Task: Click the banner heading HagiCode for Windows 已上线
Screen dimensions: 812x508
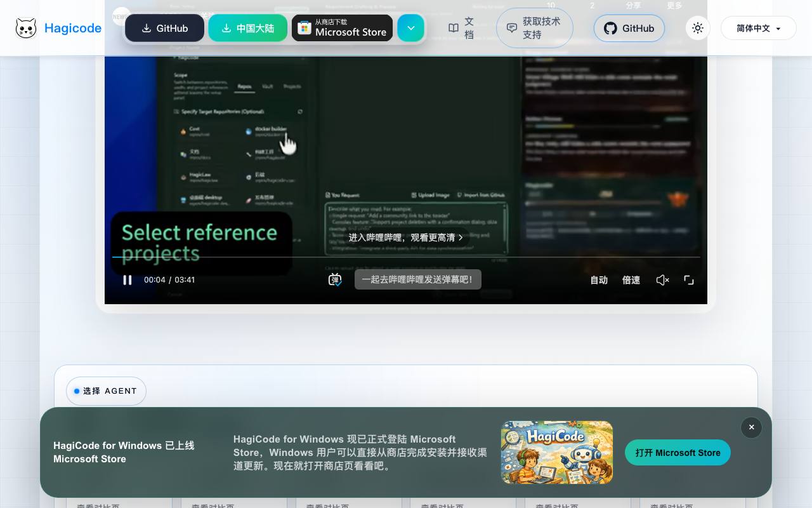Action: point(124,452)
